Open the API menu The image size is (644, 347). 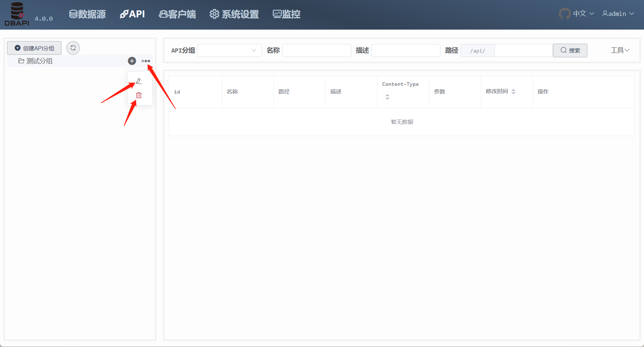pyautogui.click(x=132, y=14)
